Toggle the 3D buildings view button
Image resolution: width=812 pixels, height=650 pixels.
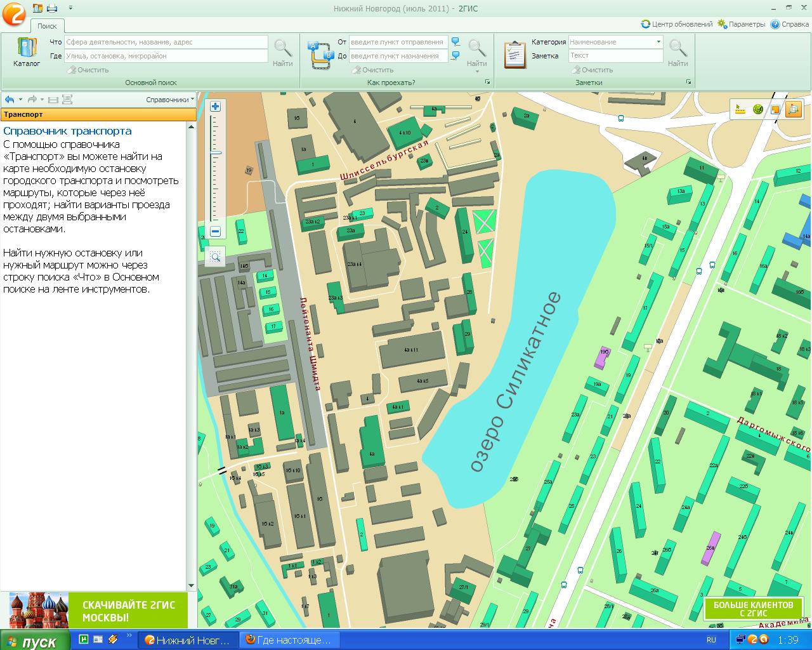pyautogui.click(x=794, y=109)
